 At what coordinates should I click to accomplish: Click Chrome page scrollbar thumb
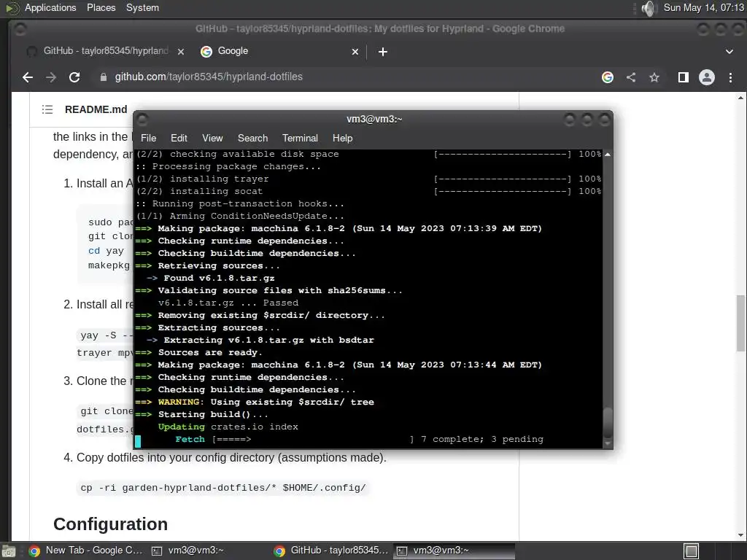(x=740, y=323)
